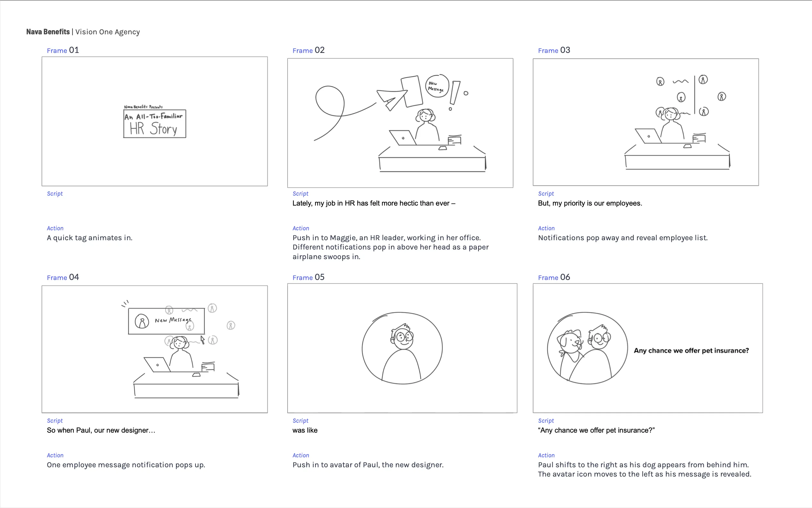Click the New Message bubble in Frame 02
812x508 pixels.
436,86
